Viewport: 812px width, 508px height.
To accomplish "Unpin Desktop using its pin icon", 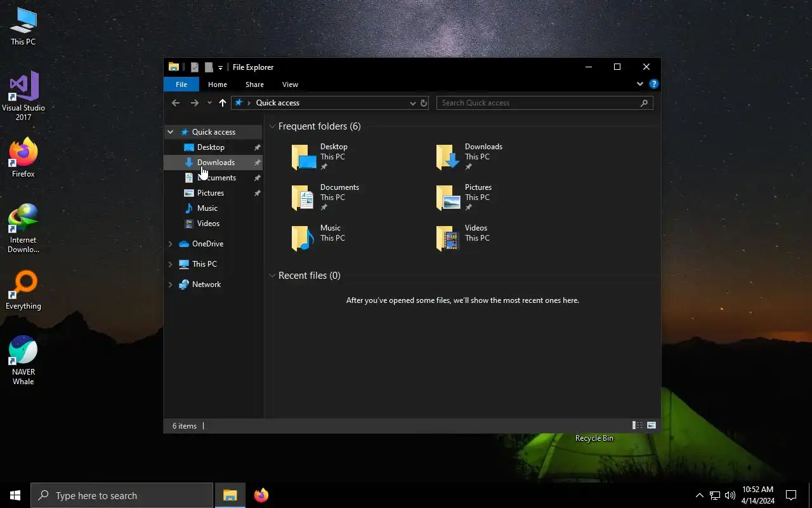I will tap(257, 147).
